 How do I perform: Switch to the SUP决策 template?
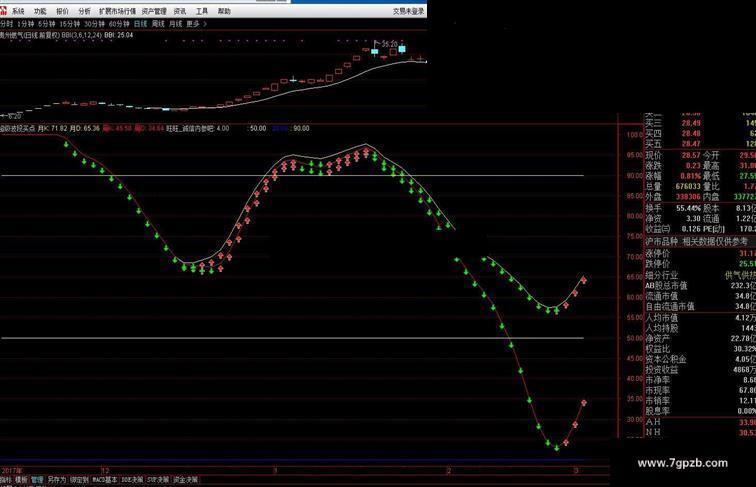point(158,480)
